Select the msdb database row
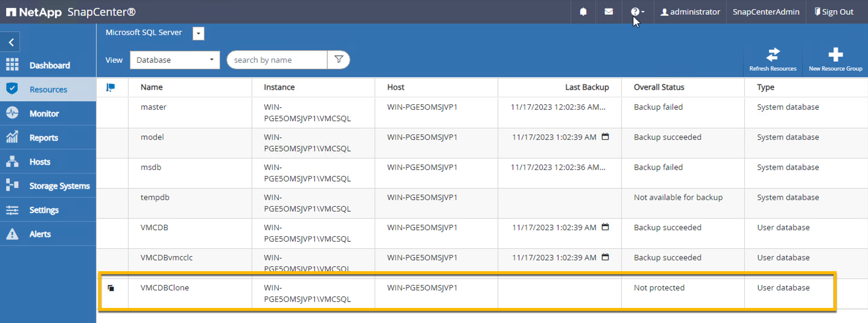868x323 pixels. 482,173
